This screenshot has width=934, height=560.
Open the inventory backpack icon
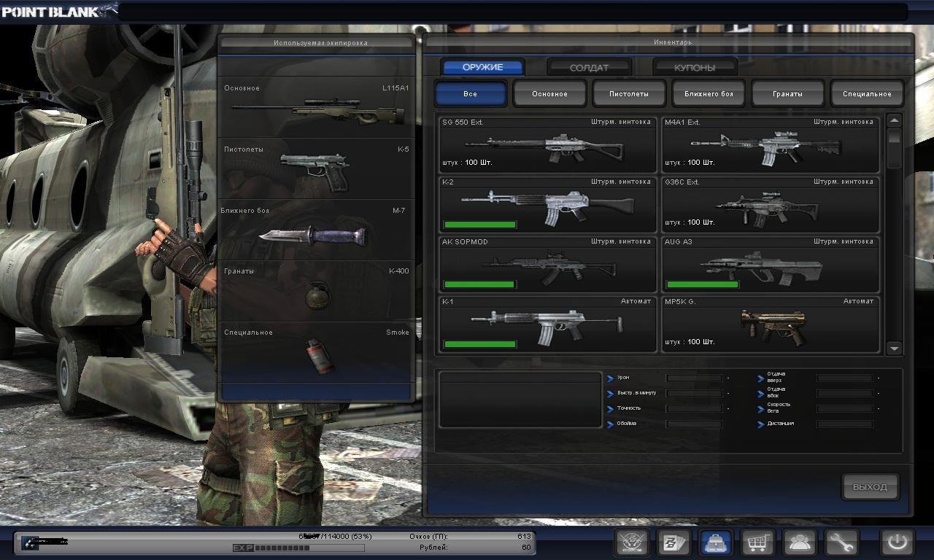click(x=716, y=543)
